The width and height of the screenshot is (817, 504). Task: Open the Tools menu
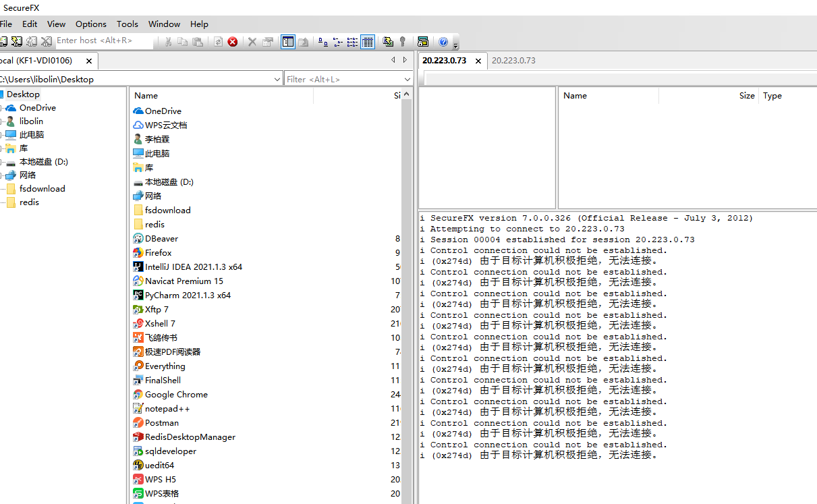tap(128, 24)
